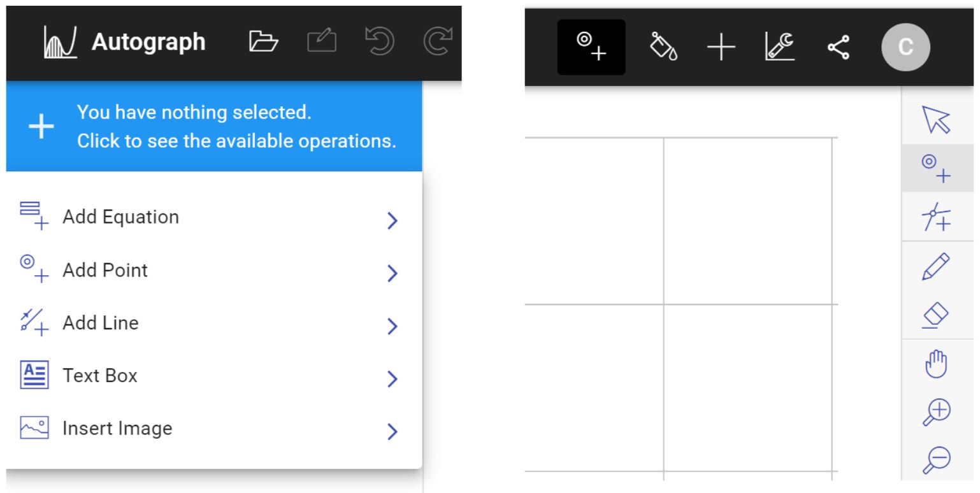Click the zoom out magnifier
The image size is (980, 493).
(x=936, y=459)
